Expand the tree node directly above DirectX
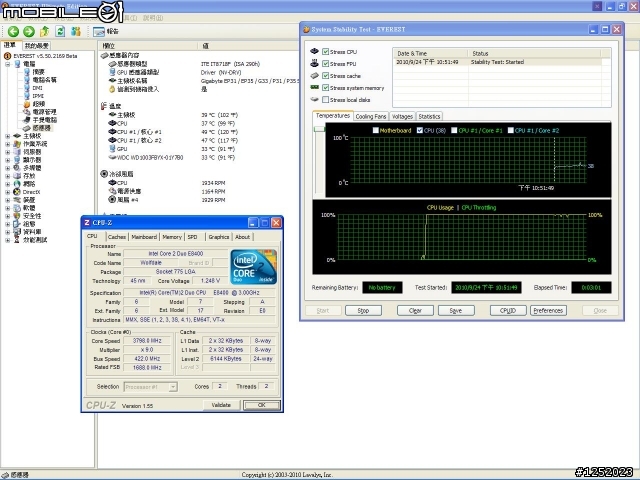The height and width of the screenshot is (480, 640). click(7, 184)
